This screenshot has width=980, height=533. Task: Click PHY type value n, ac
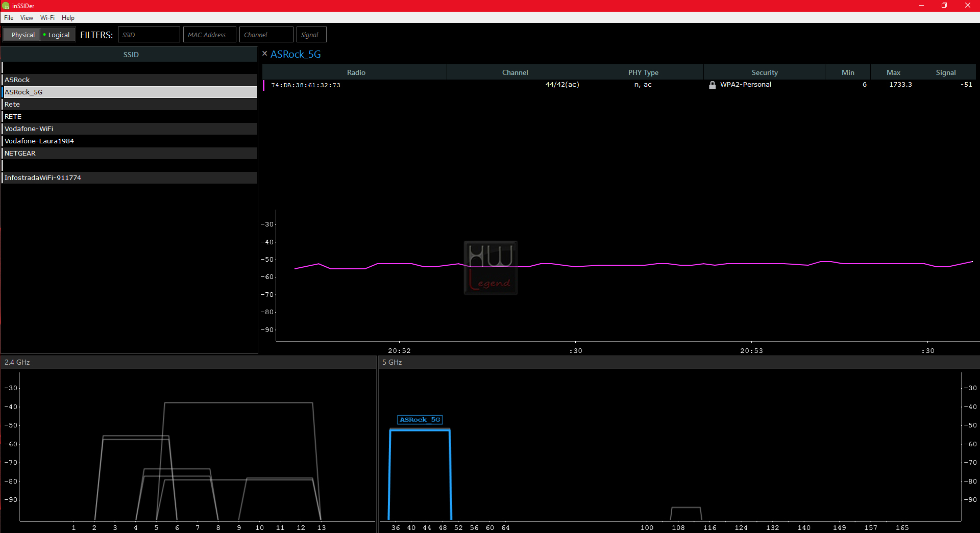point(643,85)
